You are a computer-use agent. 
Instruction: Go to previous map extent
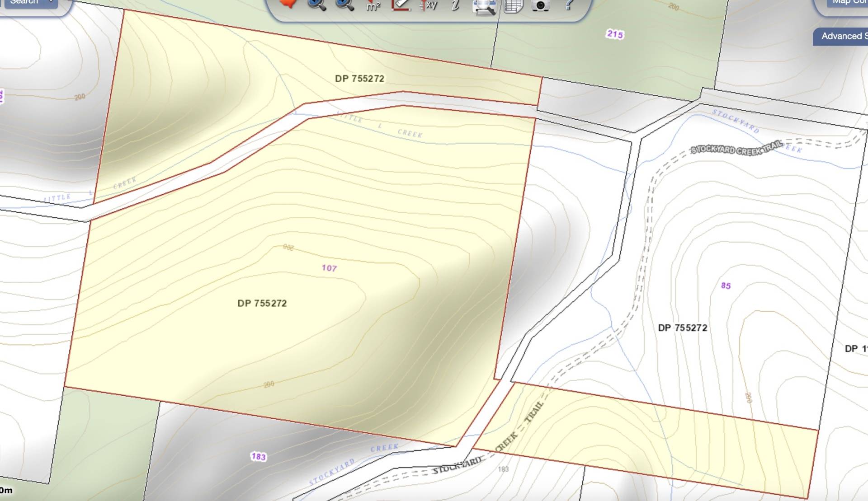pos(316,5)
